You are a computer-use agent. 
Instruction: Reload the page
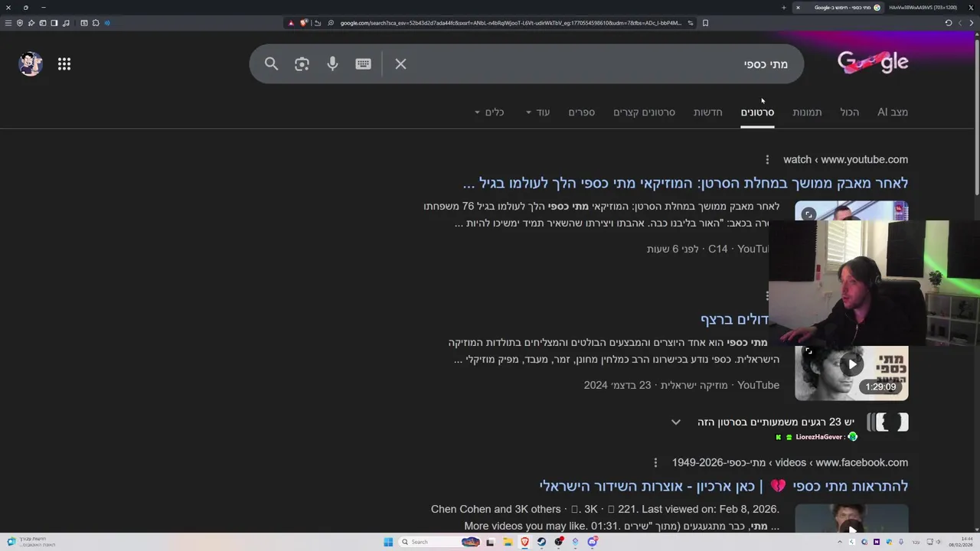pyautogui.click(x=948, y=23)
